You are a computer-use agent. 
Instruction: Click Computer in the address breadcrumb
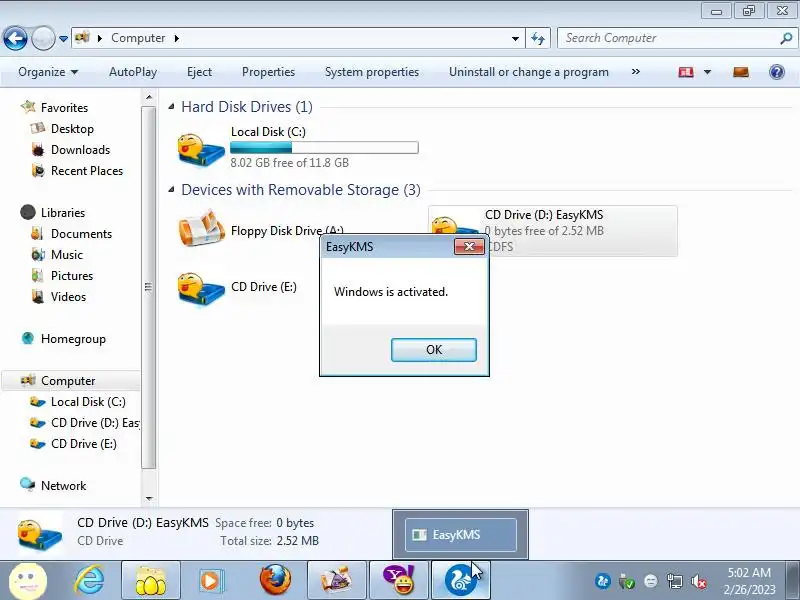click(138, 38)
